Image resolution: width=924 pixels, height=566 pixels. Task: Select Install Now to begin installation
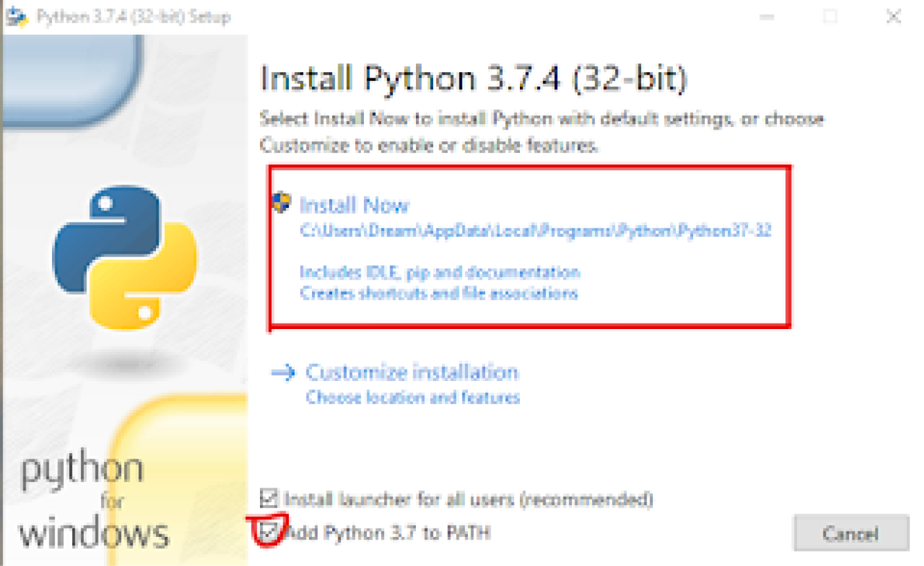pyautogui.click(x=355, y=204)
